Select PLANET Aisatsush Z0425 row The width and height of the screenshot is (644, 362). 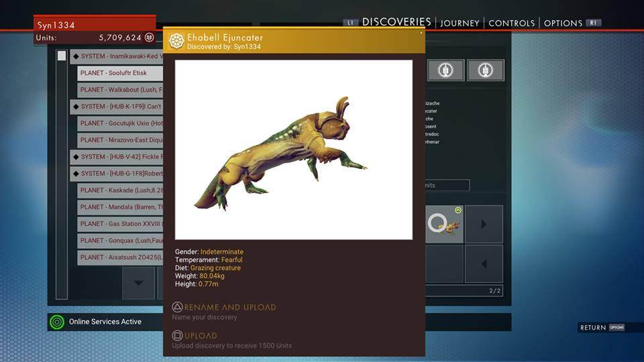120,257
